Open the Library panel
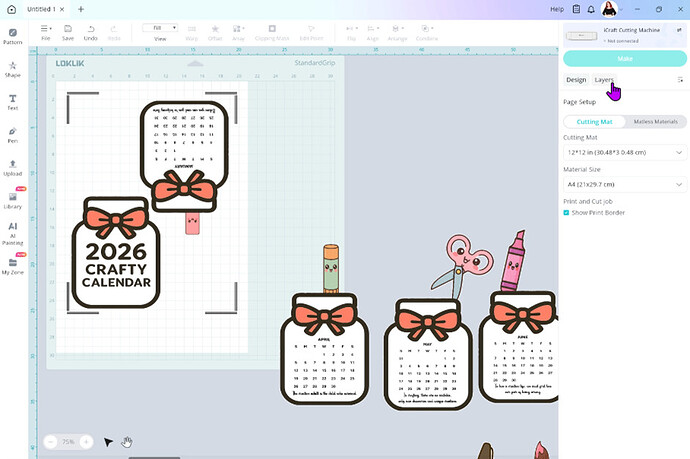 [13, 199]
